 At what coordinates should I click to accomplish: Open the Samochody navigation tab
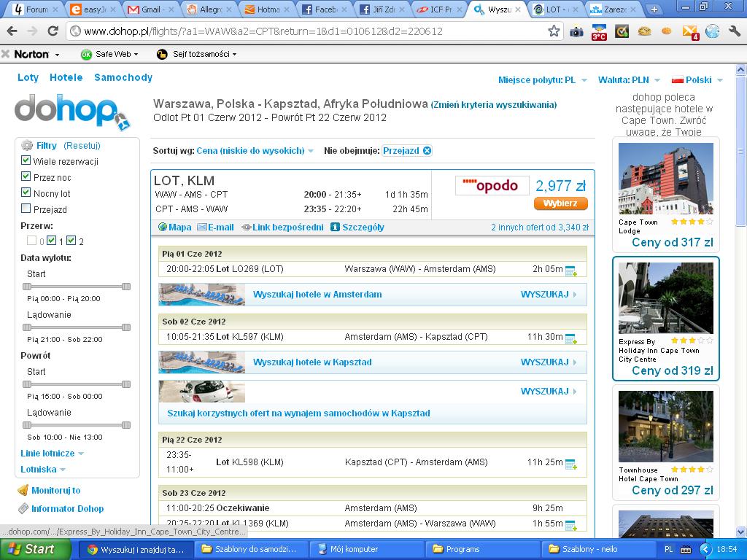(x=123, y=77)
